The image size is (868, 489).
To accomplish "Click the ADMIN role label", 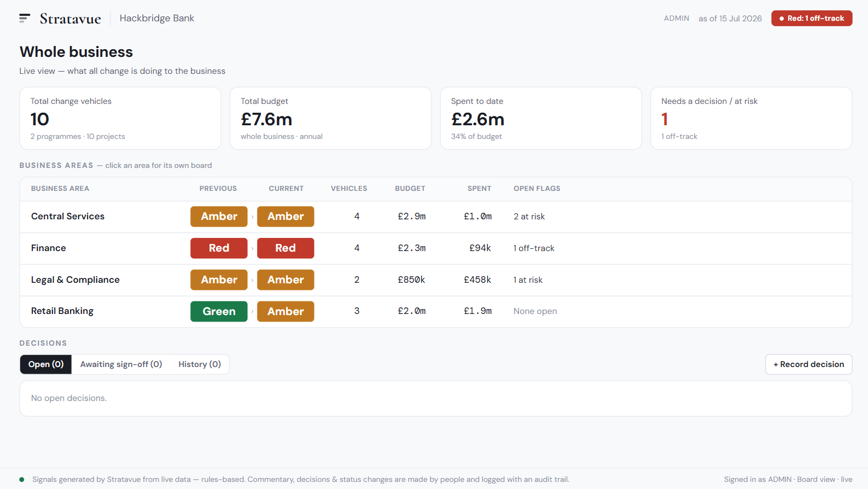I will point(677,18).
